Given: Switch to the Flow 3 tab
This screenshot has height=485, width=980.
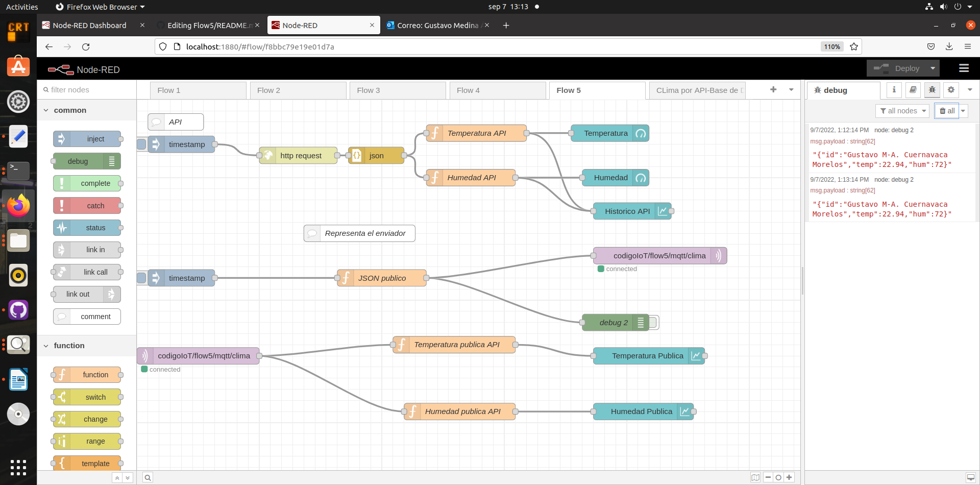Looking at the screenshot, I should click(398, 90).
